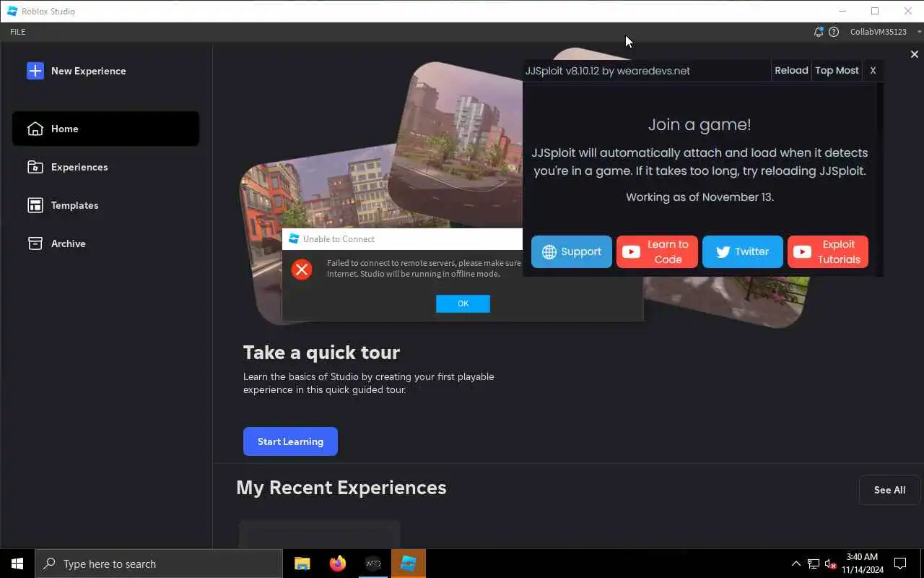Image resolution: width=924 pixels, height=578 pixels.
Task: Open the Twitter button in JJSploit
Action: (x=742, y=251)
